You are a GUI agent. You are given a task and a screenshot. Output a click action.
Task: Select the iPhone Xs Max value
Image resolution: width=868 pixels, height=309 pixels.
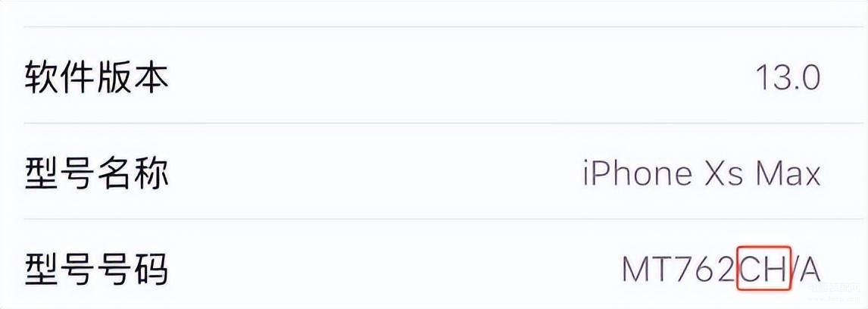(702, 173)
